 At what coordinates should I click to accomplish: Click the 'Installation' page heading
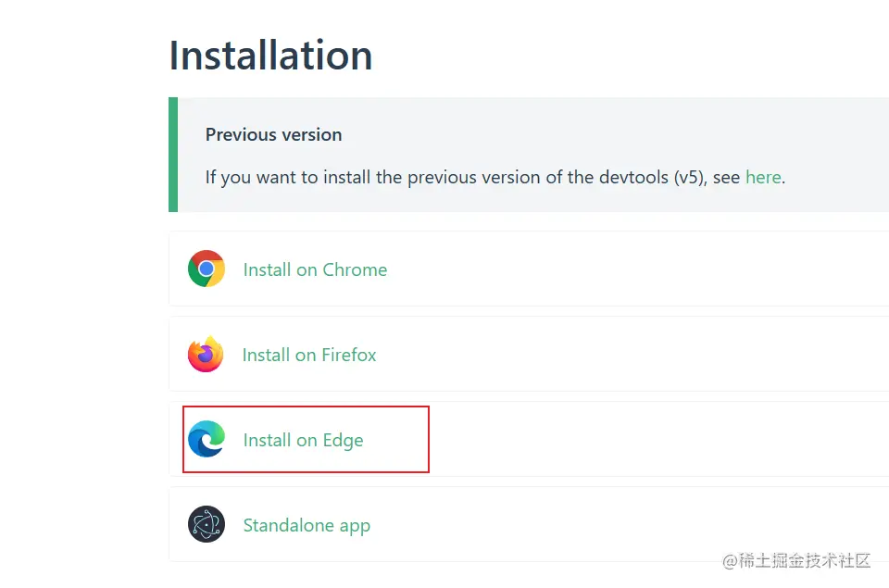tap(270, 56)
